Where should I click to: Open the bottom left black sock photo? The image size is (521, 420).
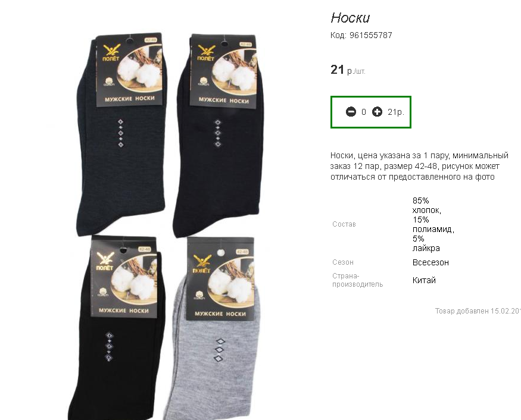[x=117, y=328]
